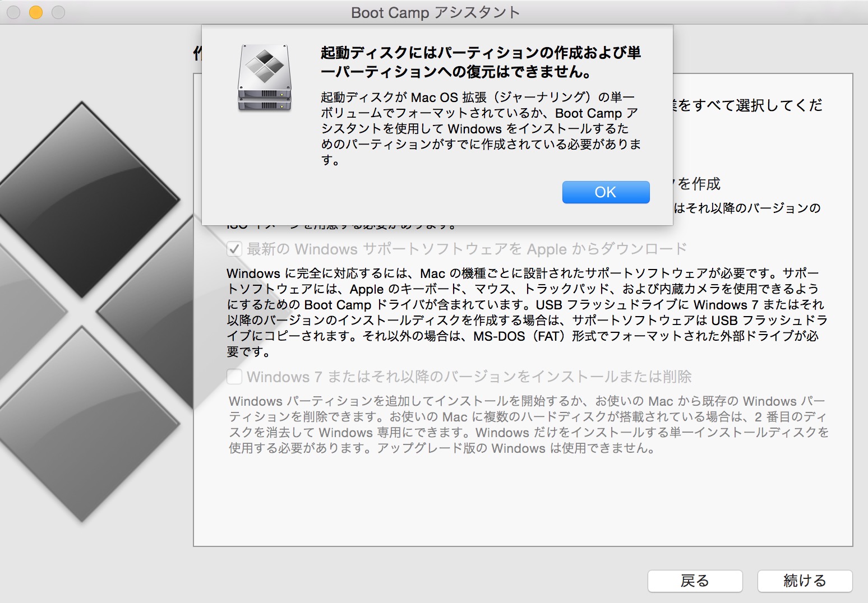Click the partially hidden text はそれ以降のバージョンの
The image size is (868, 603).
(x=747, y=208)
